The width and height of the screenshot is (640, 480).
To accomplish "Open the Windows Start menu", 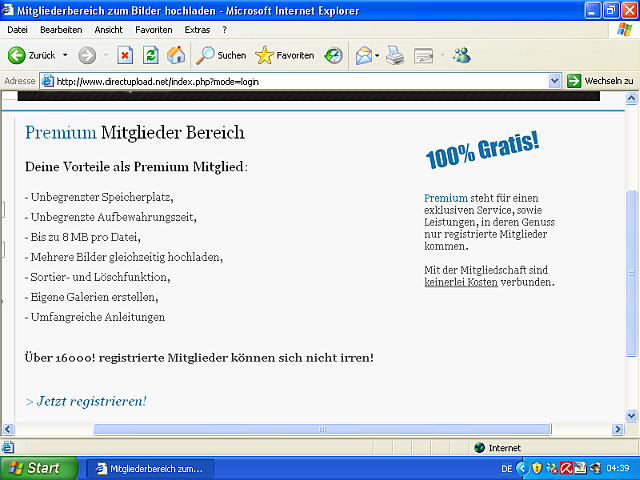I will click(35, 468).
